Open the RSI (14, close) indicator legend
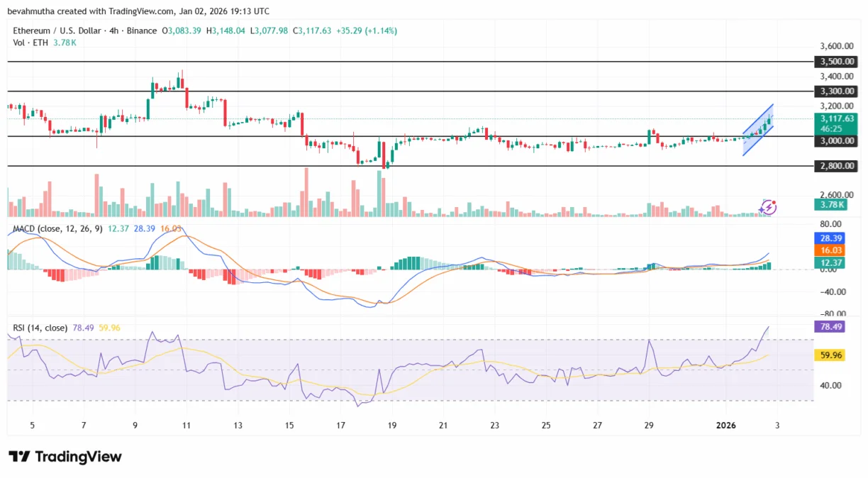The image size is (868, 478). [40, 328]
